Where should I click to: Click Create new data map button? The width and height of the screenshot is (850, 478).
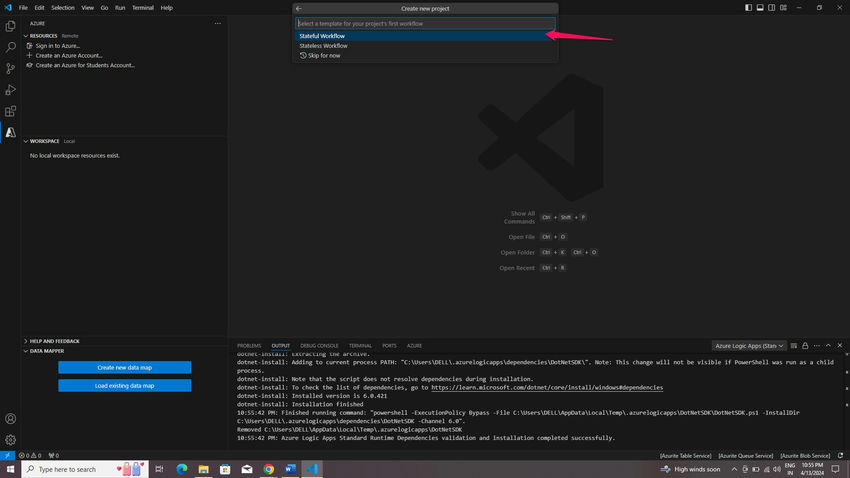[125, 367]
